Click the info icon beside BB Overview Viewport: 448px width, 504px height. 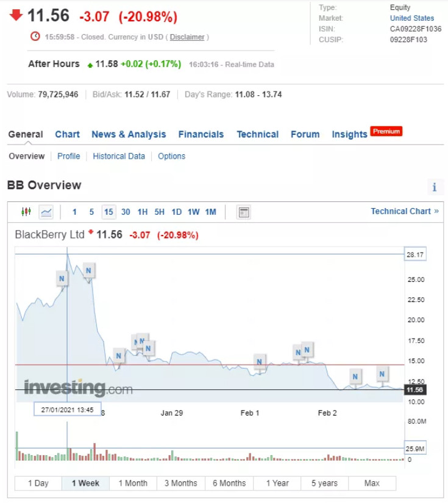435,187
